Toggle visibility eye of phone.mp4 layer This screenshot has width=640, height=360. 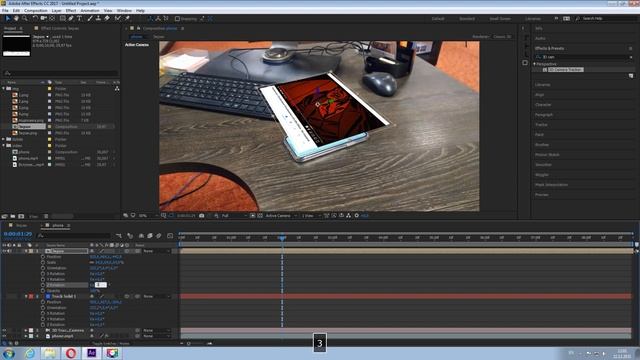point(4,336)
